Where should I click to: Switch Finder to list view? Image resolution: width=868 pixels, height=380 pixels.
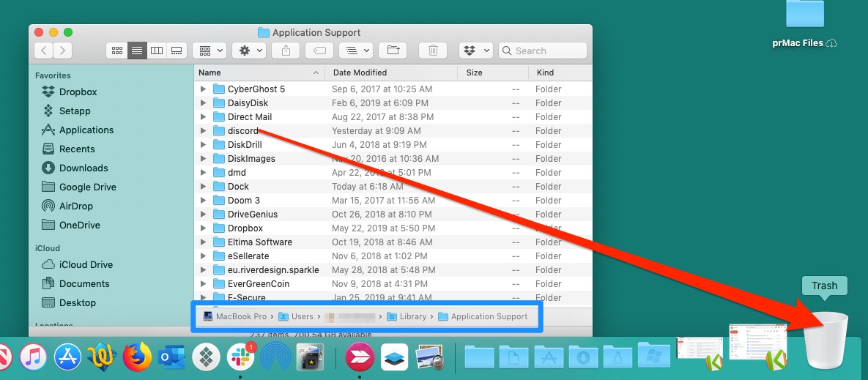click(x=137, y=51)
